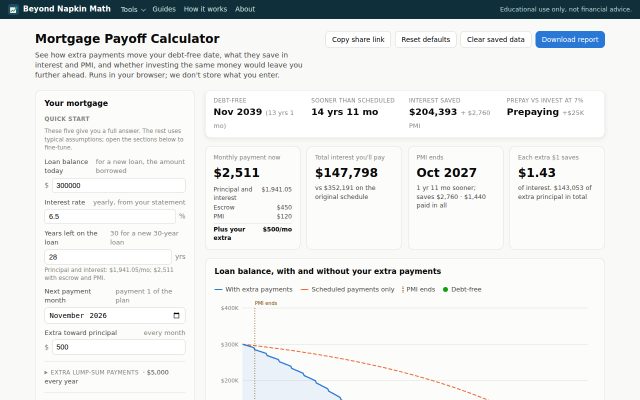Click the $1,941.05 principal and interest amount

[276, 189]
